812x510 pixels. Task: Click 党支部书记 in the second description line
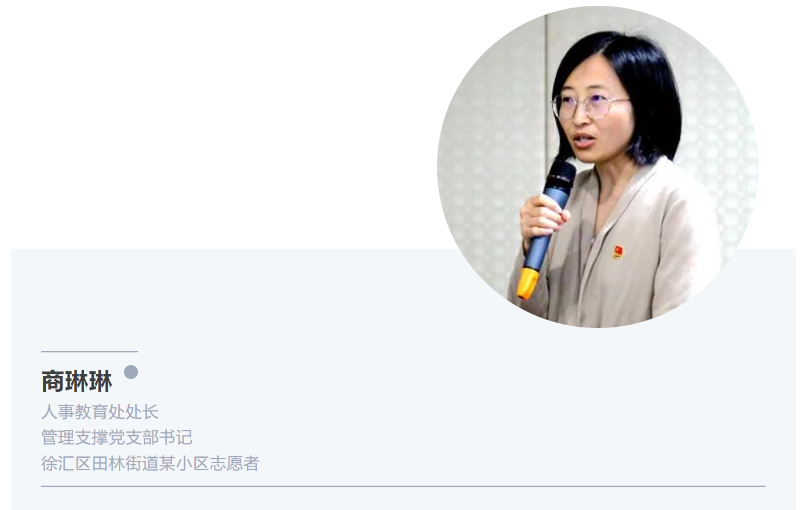click(150, 438)
